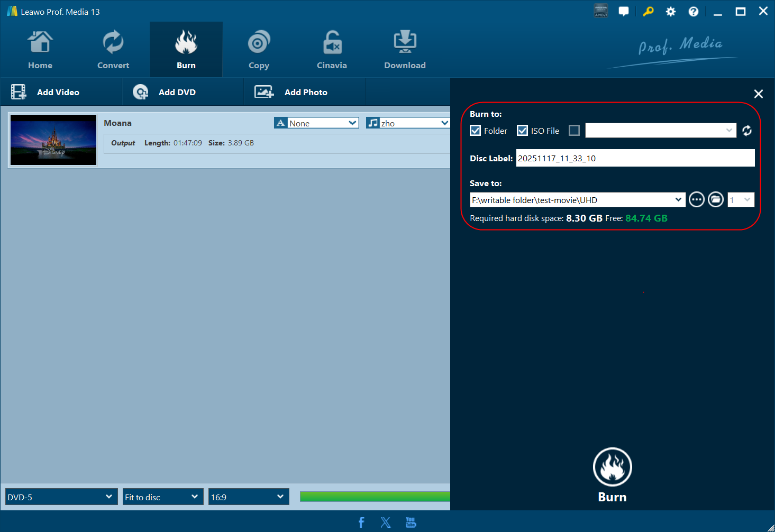Viewport: 775px width, 532px height.
Task: Uncheck the Folder checkbox
Action: pyautogui.click(x=476, y=131)
